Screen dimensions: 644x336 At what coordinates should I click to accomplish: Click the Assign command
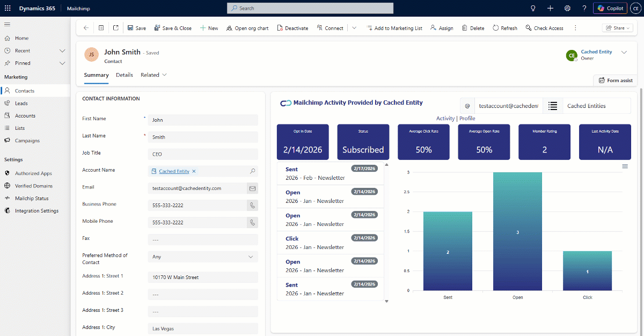(x=442, y=28)
